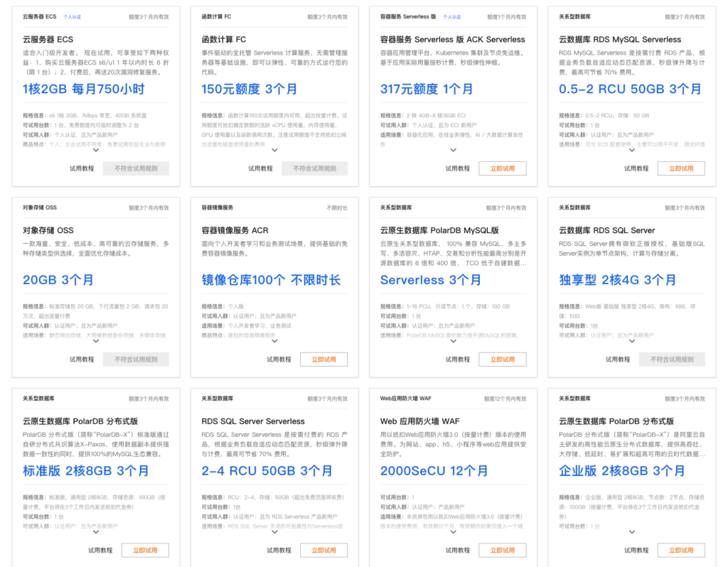Show more info on the 对象存储 OSS card
The width and height of the screenshot is (728, 567).
click(96, 341)
